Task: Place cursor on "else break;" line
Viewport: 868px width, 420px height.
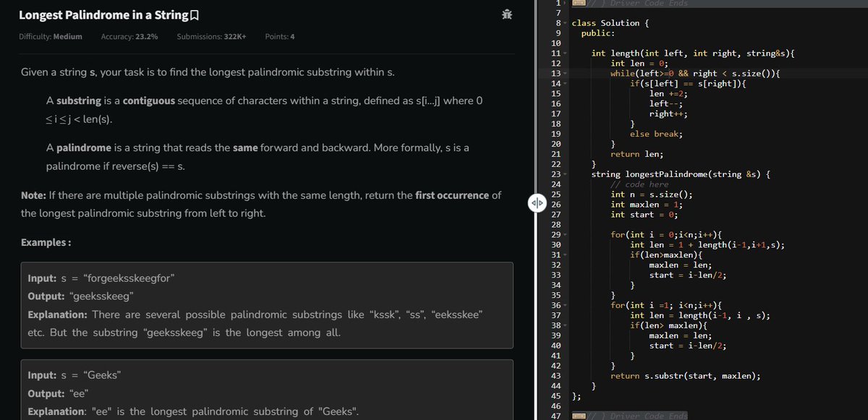Action: pos(656,134)
